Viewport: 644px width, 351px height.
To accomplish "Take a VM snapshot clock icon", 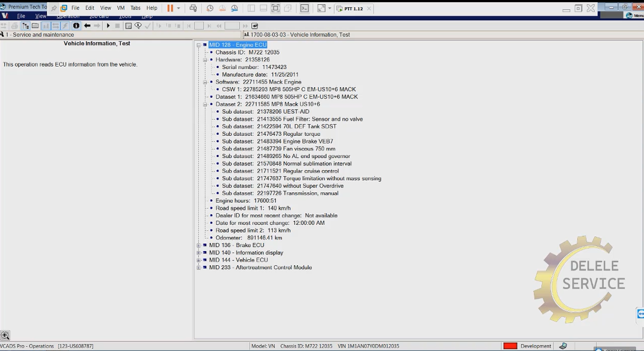I will (210, 8).
